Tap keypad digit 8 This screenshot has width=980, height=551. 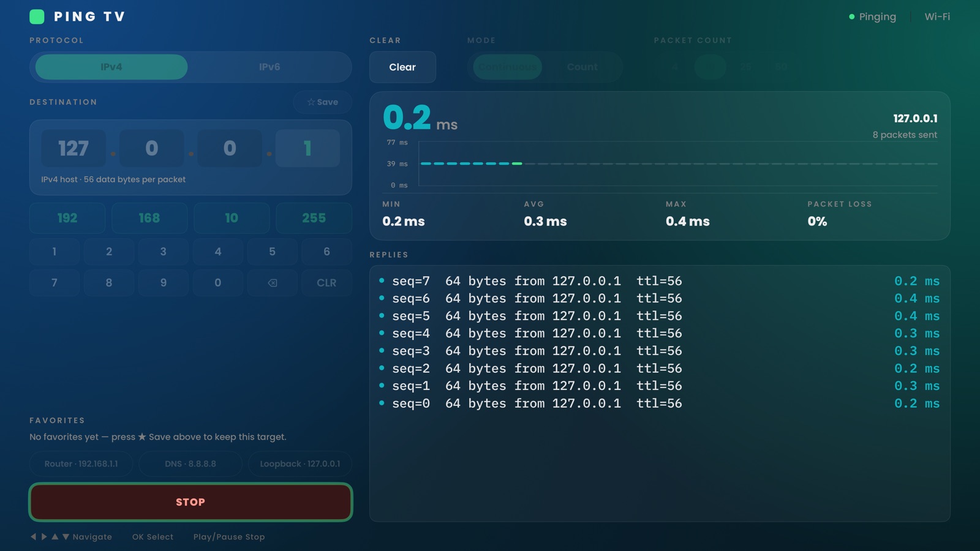pyautogui.click(x=109, y=283)
